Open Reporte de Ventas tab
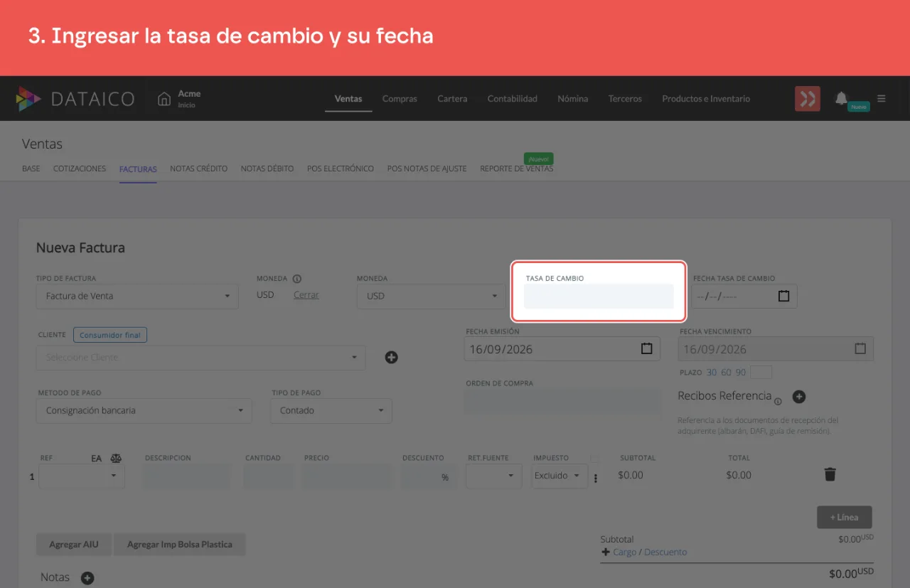910x588 pixels. (x=516, y=169)
